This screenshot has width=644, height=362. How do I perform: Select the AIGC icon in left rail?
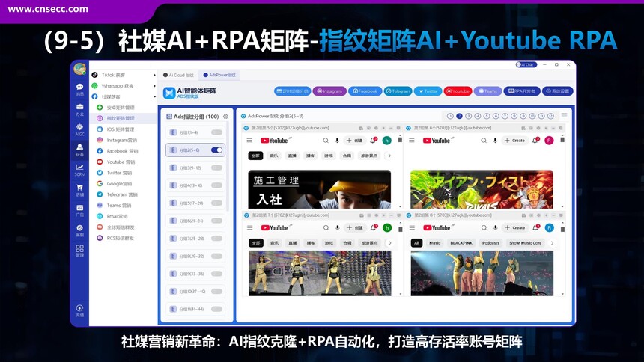pyautogui.click(x=79, y=129)
